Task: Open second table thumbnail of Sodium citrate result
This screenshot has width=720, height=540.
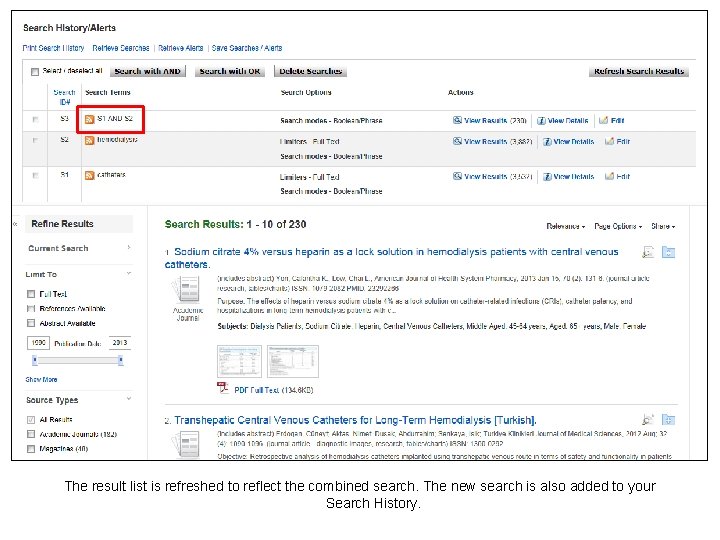Action: (x=292, y=361)
